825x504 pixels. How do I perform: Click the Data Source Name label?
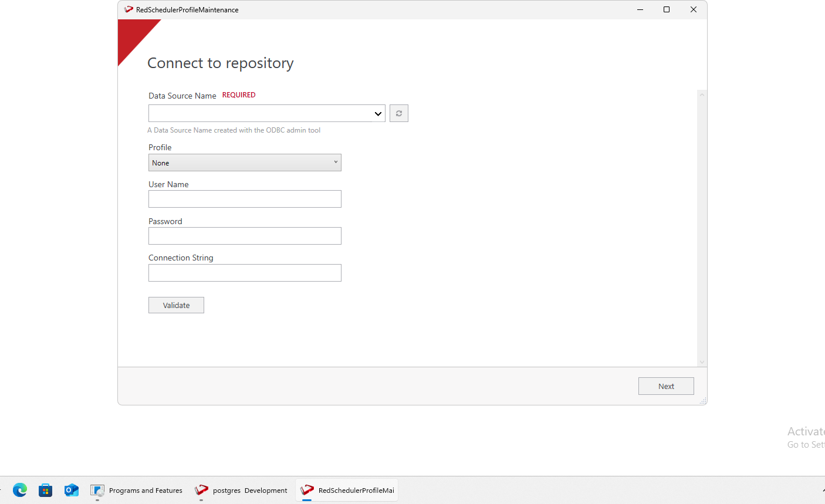[182, 96]
